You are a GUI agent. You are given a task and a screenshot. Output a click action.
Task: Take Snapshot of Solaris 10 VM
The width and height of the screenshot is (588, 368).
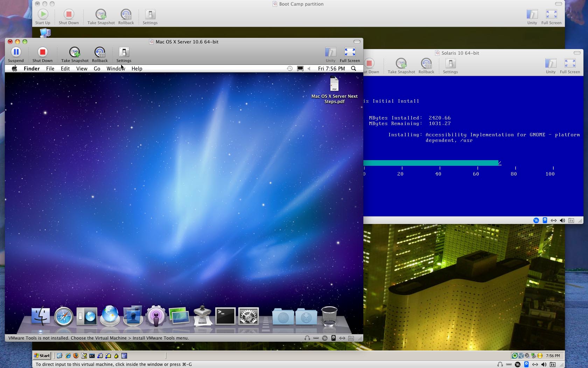tap(401, 66)
